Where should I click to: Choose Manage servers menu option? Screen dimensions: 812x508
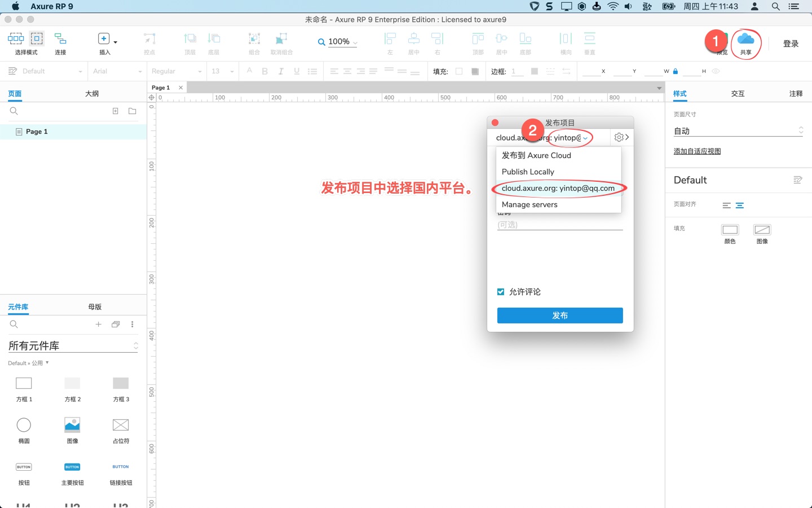pyautogui.click(x=559, y=204)
